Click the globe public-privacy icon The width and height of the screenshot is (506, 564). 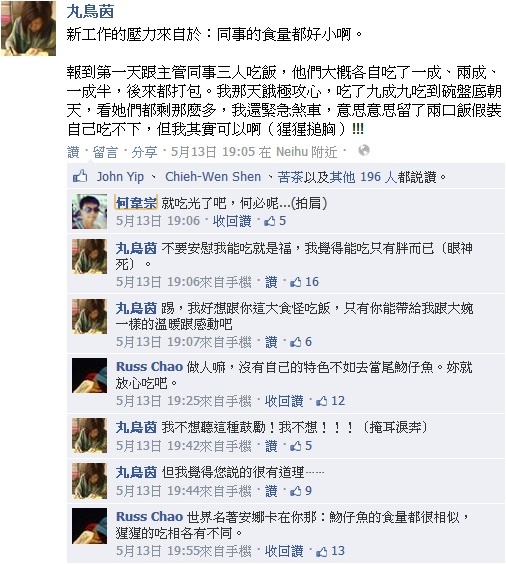coord(364,150)
